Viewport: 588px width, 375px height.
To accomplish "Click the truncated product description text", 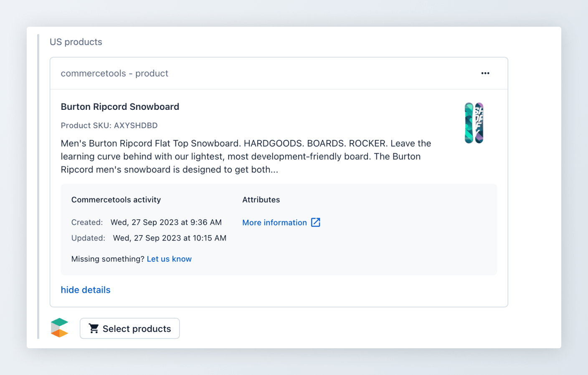I will tap(246, 157).
